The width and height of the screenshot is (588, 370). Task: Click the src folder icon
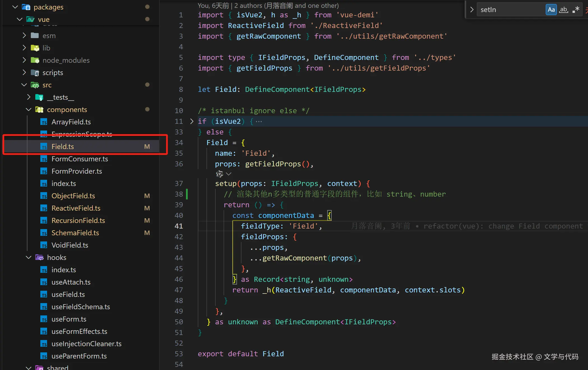[35, 85]
